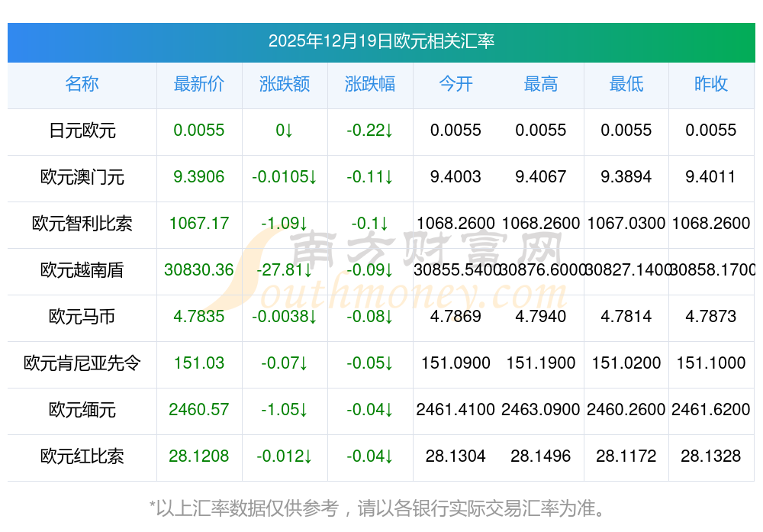Click the 2025年12月19日欧元相关汇率 title banner
Image resolution: width=763 pixels, height=532 pixels.
pyautogui.click(x=381, y=40)
